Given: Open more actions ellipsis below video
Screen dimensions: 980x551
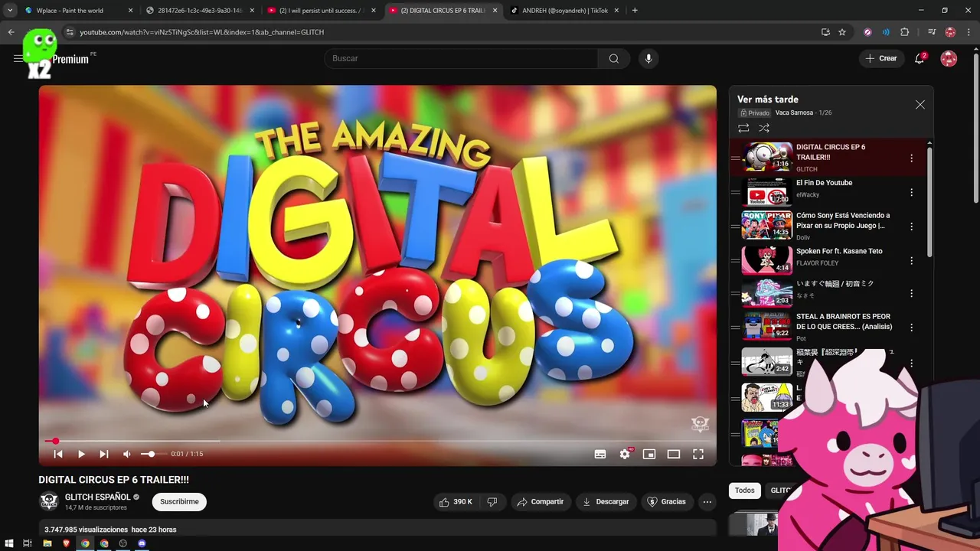Looking at the screenshot, I should 707,502.
